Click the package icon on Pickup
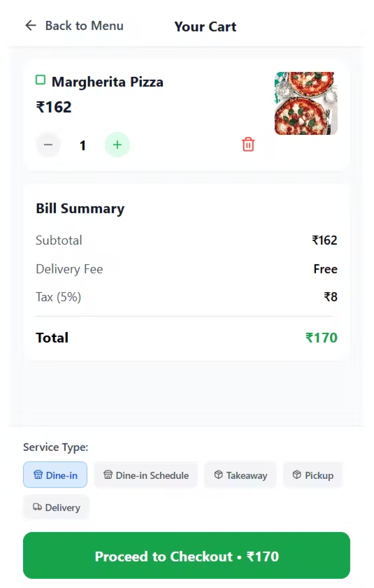The image size is (374, 588). (x=296, y=475)
